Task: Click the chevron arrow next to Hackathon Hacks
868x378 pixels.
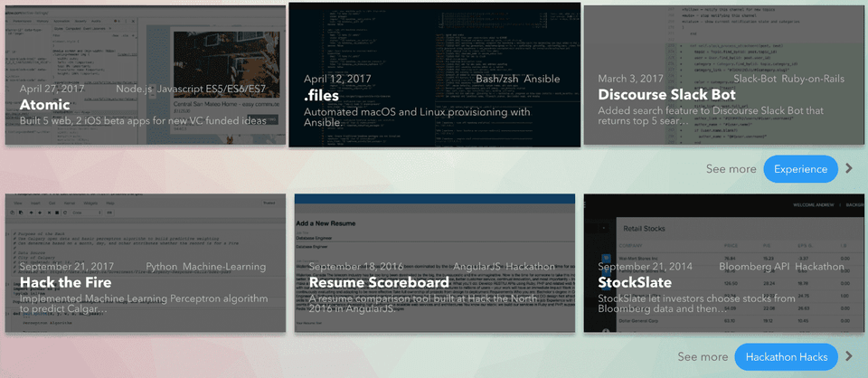Action: click(x=849, y=357)
